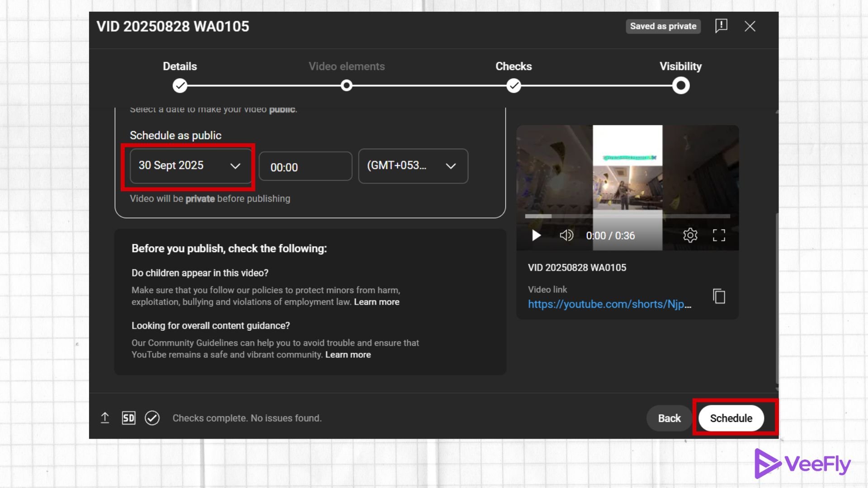Click the SD processing quality icon
This screenshot has width=868, height=488.
tap(128, 418)
